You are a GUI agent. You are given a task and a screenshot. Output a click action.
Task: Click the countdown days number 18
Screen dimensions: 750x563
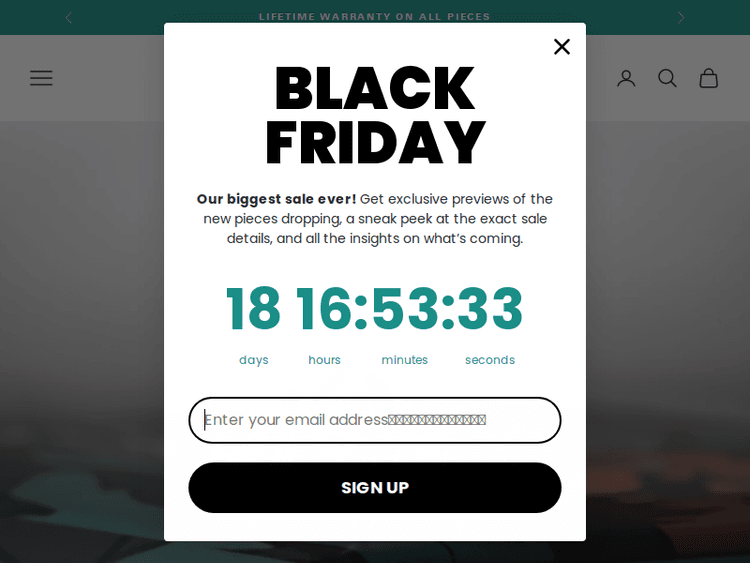click(x=253, y=309)
